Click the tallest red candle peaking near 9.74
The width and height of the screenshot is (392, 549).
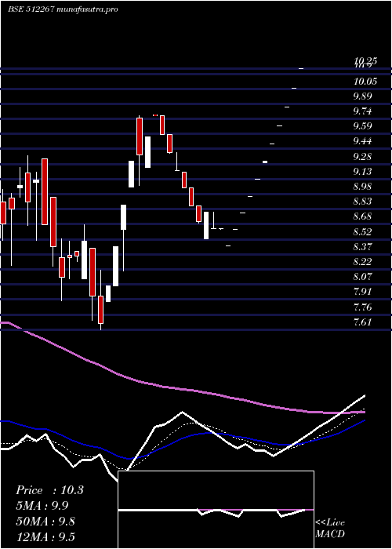click(140, 136)
